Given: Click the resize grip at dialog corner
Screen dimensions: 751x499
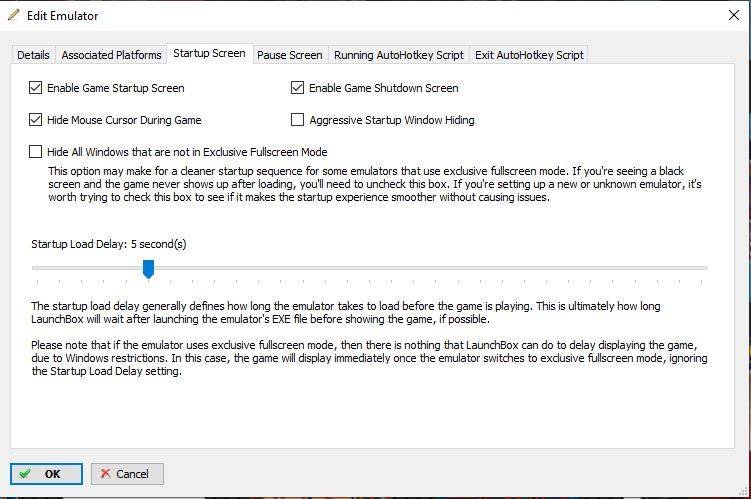Looking at the screenshot, I should pyautogui.click(x=744, y=491).
